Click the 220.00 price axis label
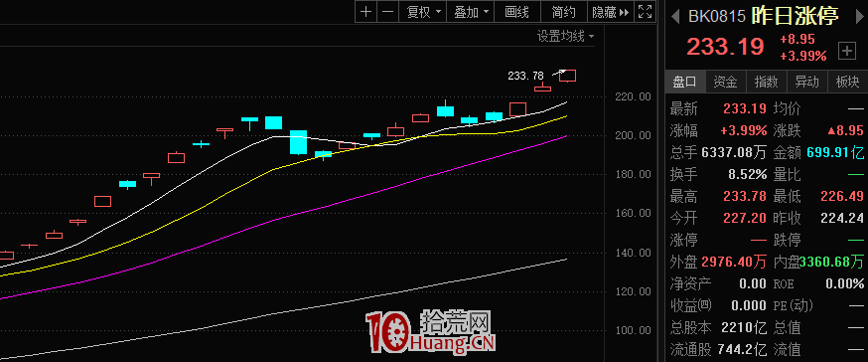Viewport: 868px width, 362px height. click(634, 97)
